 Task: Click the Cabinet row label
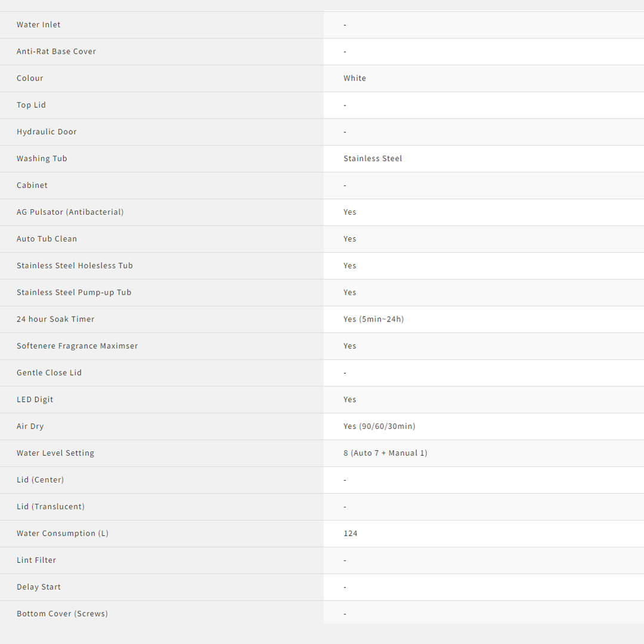click(32, 185)
